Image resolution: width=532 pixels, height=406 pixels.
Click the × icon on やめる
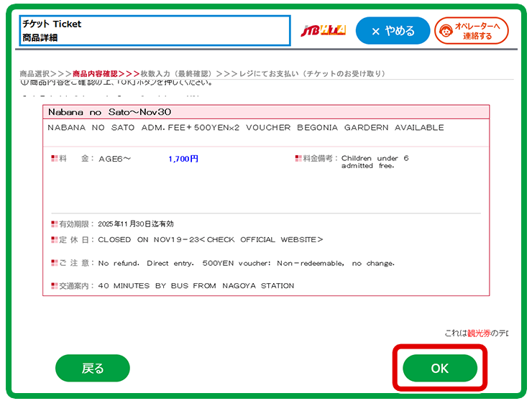click(x=375, y=31)
